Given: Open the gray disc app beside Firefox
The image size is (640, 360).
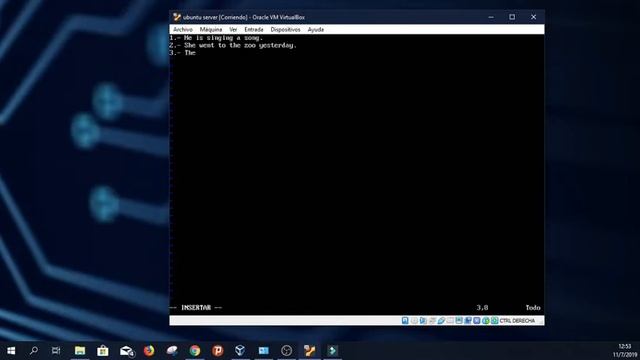Looking at the screenshot, I should pos(172,351).
